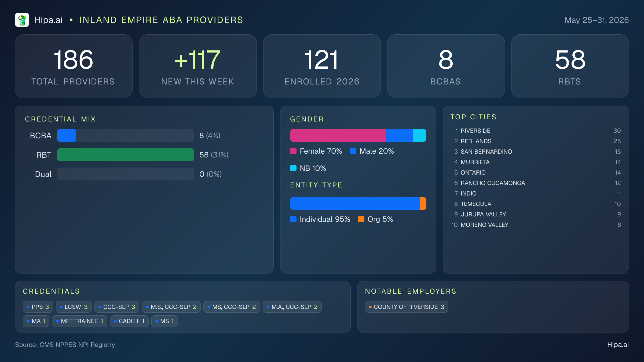Viewport: 644px width, 362px height.
Task: Click the Female 70% legend swatch
Action: tap(293, 151)
